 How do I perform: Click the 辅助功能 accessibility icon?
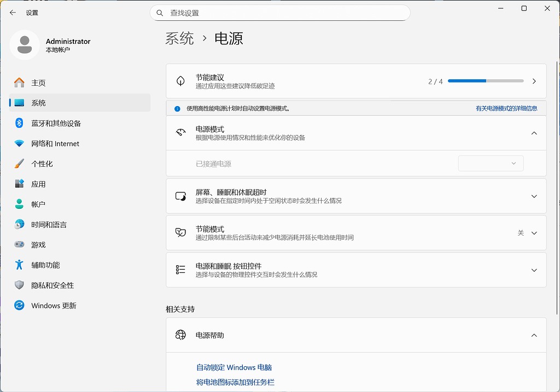[19, 265]
